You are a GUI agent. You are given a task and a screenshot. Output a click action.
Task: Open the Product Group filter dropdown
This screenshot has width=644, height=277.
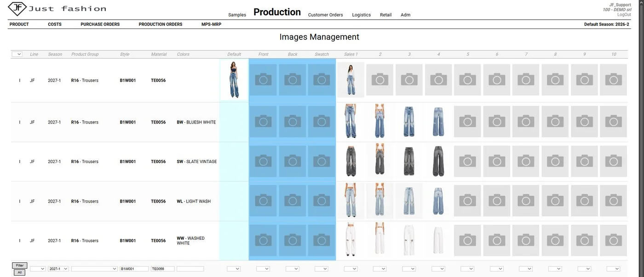tap(94, 269)
